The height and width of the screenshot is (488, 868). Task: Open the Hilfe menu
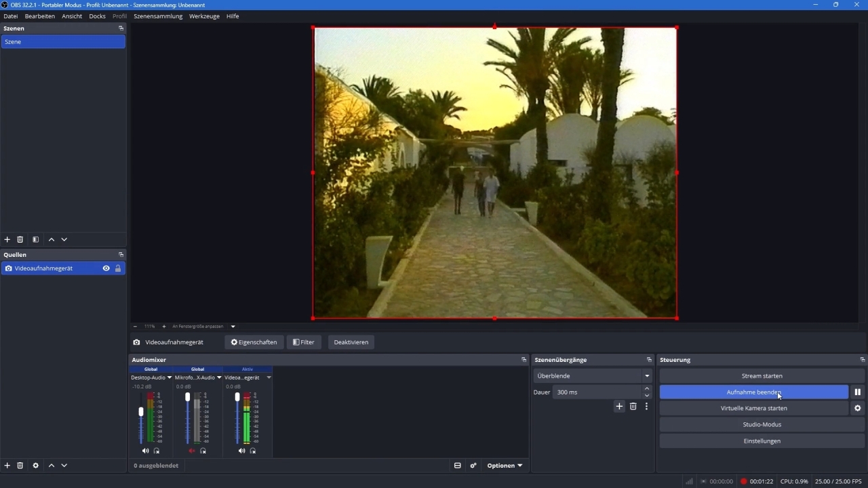[233, 16]
